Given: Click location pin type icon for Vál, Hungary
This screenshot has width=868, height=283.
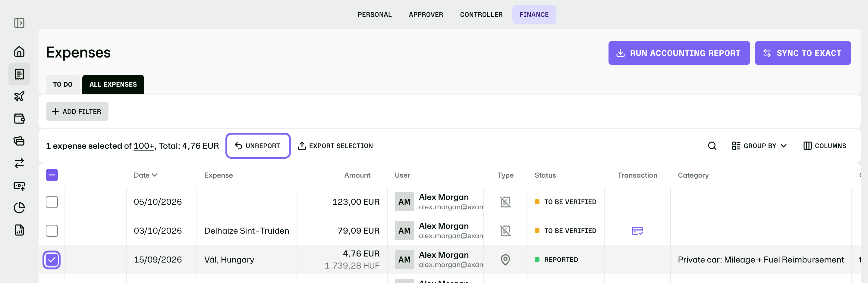Looking at the screenshot, I should 505,260.
